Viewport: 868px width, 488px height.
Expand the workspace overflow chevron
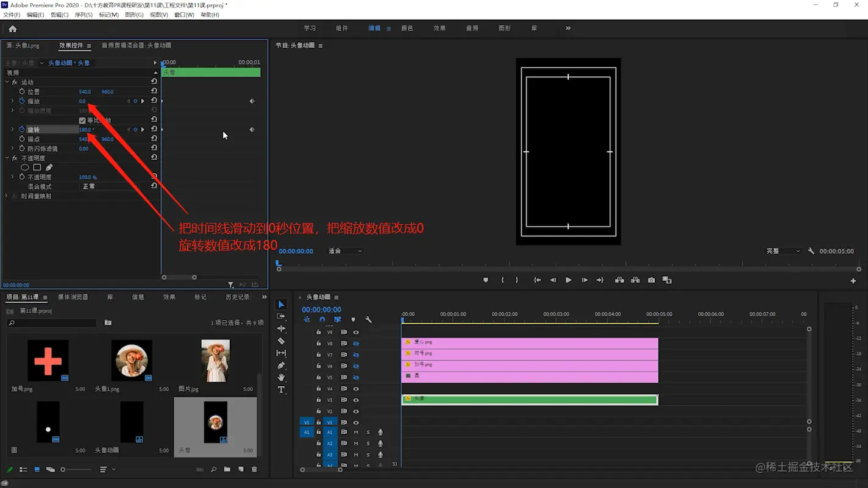pyautogui.click(x=568, y=29)
